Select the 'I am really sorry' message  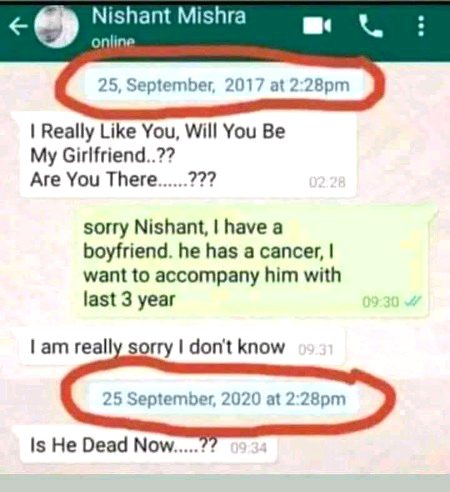point(183,347)
